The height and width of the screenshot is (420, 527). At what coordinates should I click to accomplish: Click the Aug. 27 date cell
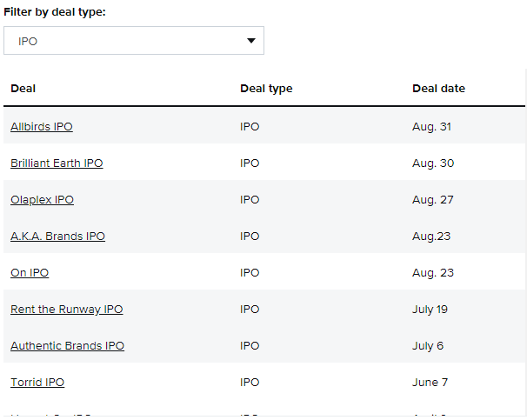pos(432,200)
